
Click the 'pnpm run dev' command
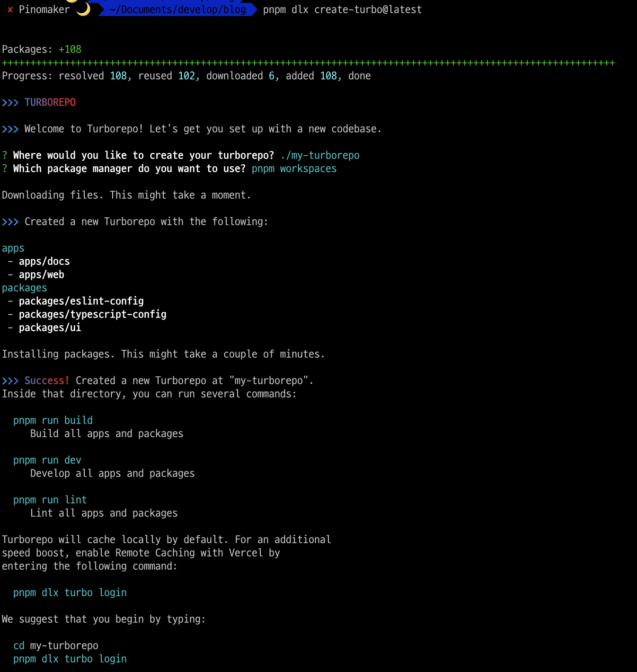[47, 460]
